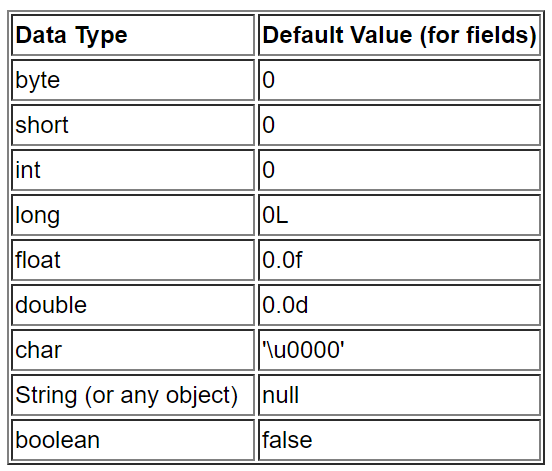552x471 pixels.
Task: Select the float data type cell
Action: coord(133,260)
